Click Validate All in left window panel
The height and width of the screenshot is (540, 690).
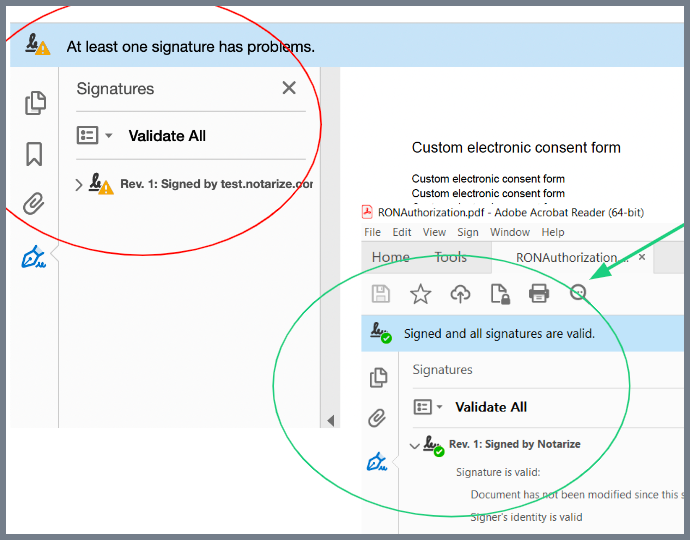coord(167,136)
